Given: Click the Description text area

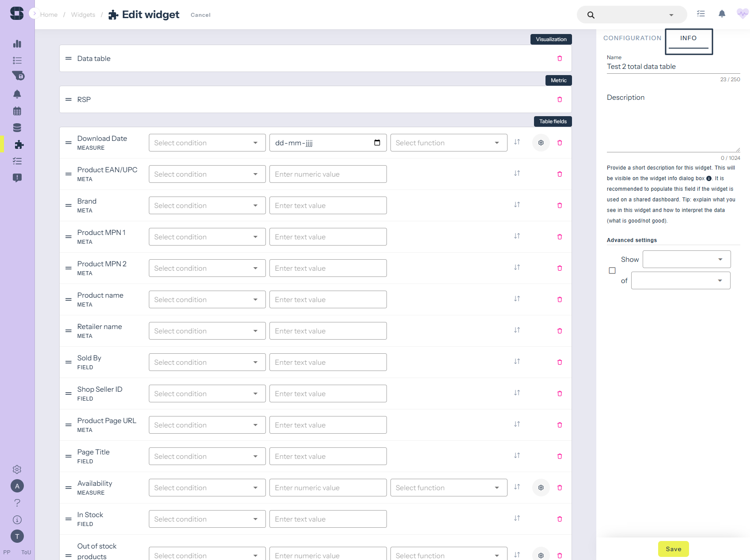Looking at the screenshot, I should click(673, 128).
